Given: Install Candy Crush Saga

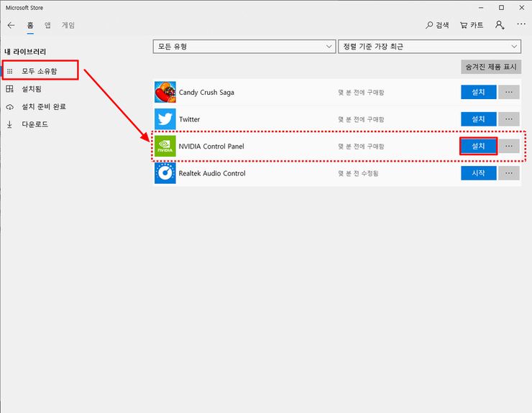Looking at the screenshot, I should coord(478,92).
